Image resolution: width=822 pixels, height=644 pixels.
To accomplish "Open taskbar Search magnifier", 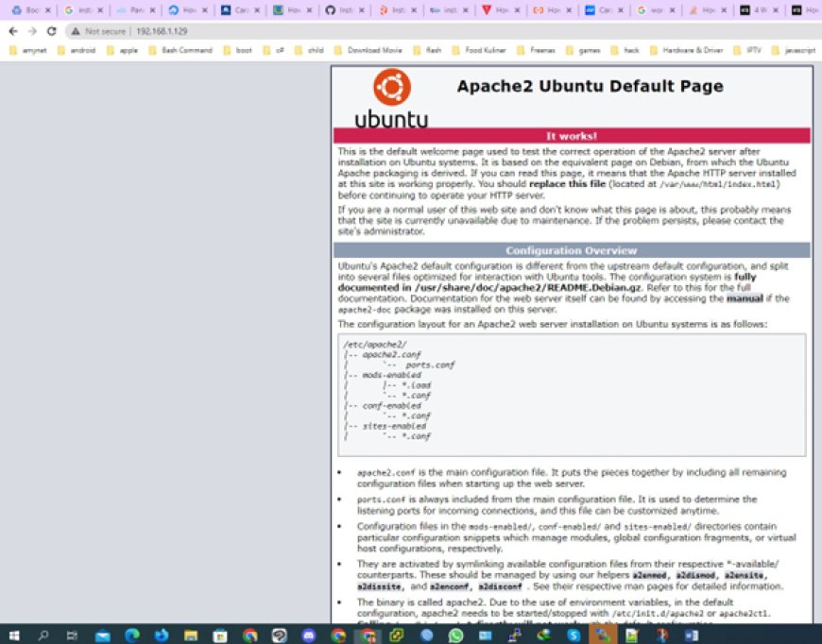I will click(43, 636).
